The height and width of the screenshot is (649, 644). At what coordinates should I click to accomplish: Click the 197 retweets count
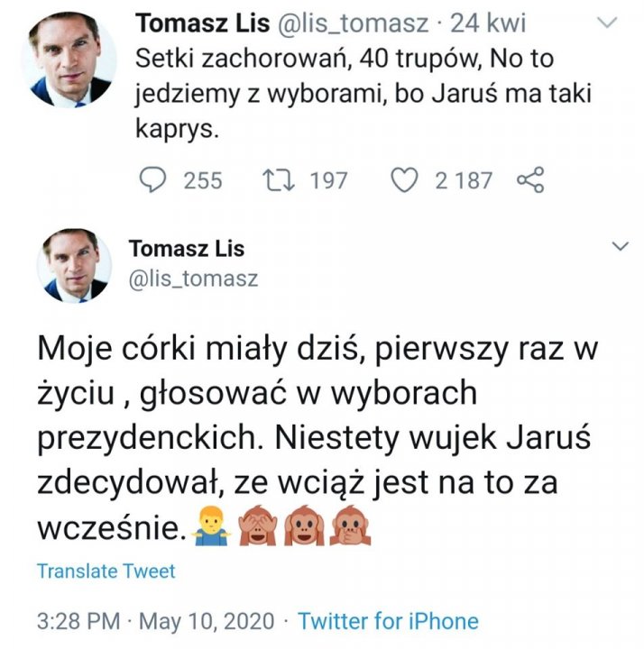[x=328, y=180]
